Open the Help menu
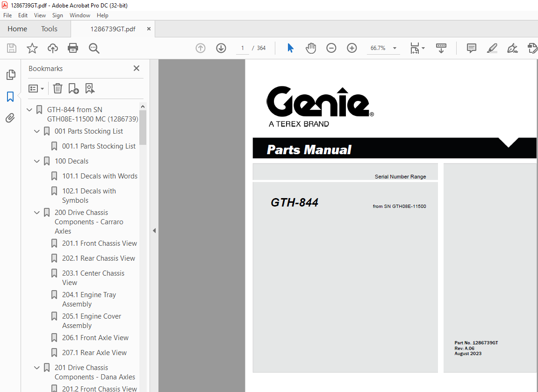 (x=102, y=15)
